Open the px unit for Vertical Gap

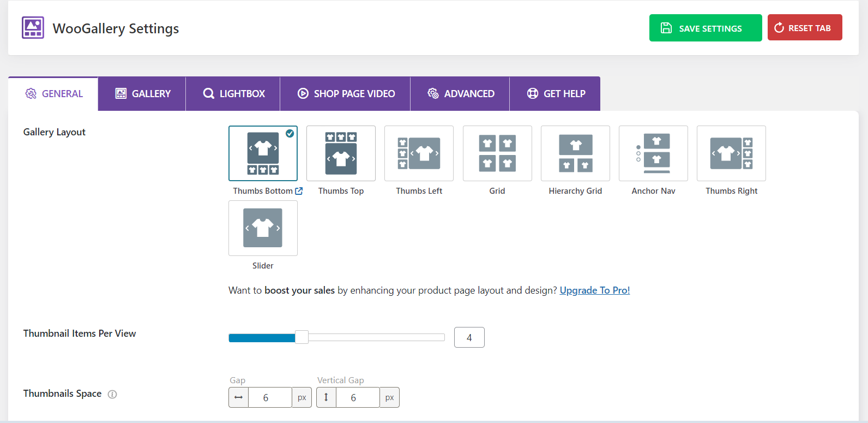(x=389, y=397)
